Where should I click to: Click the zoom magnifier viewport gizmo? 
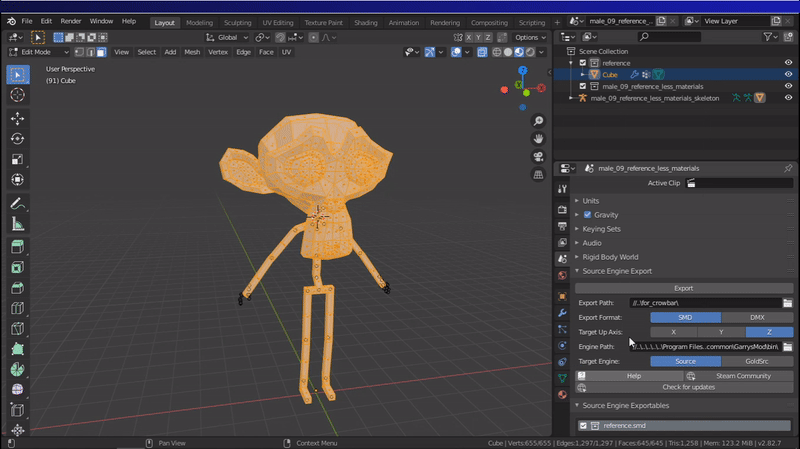pos(538,121)
